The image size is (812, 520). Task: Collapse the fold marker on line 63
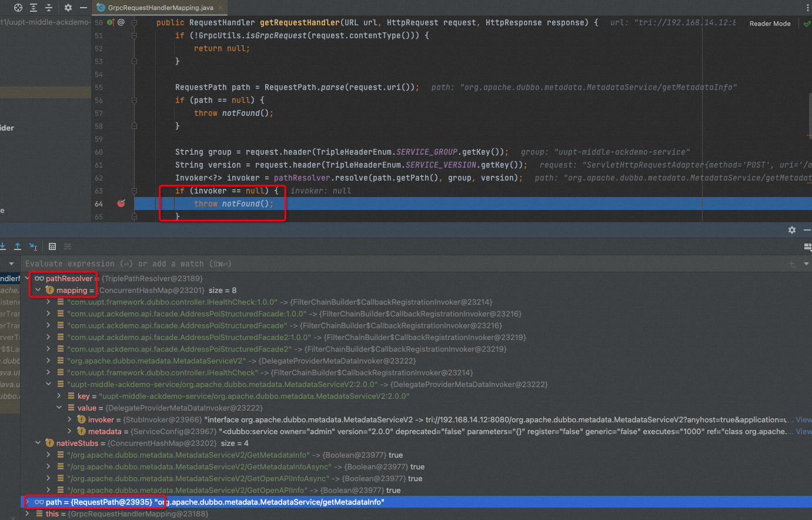point(135,191)
